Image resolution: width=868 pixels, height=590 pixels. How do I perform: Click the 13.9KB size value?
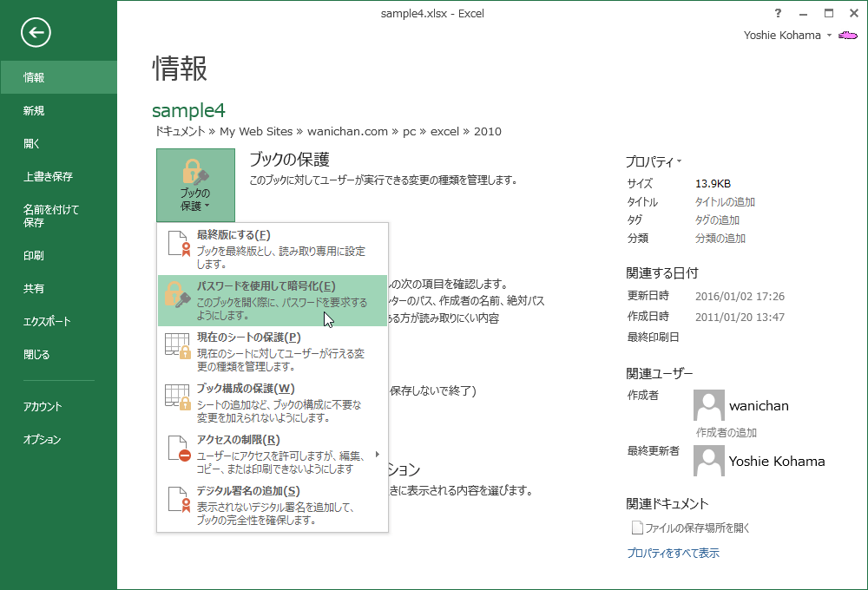713,184
